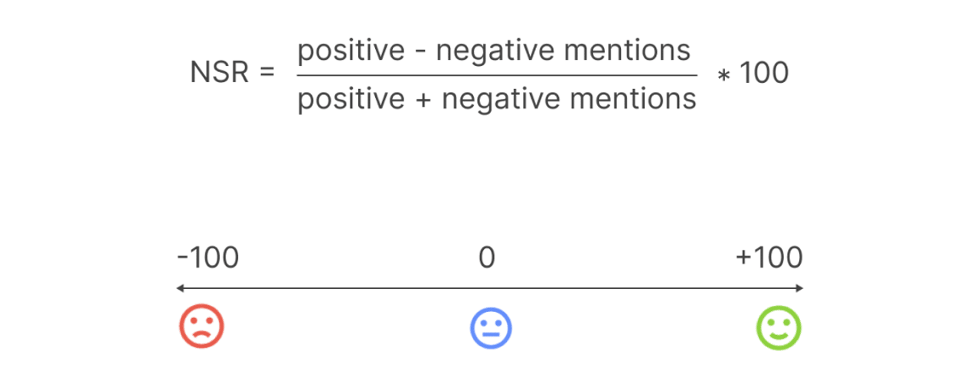The height and width of the screenshot is (387, 980).
Task: Click the green happy face icon
Action: 779,327
